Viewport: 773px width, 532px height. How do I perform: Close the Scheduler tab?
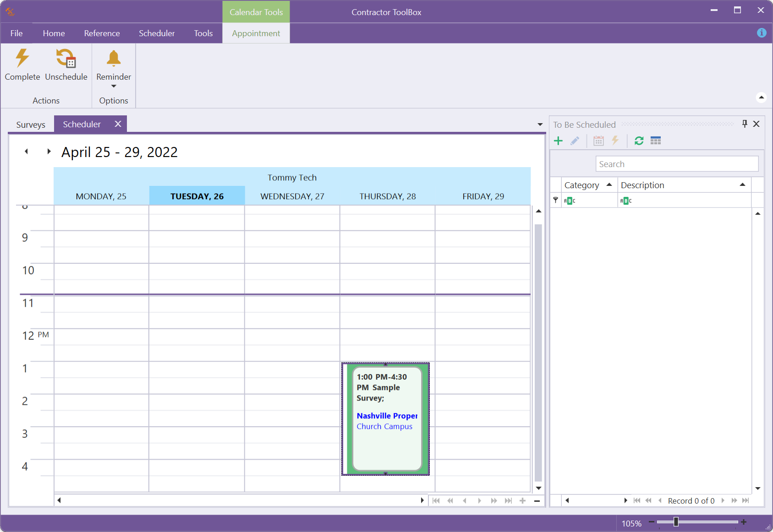point(118,124)
